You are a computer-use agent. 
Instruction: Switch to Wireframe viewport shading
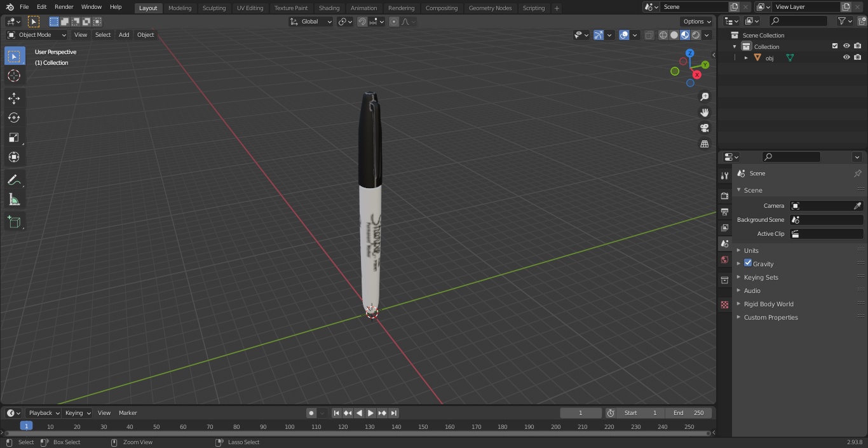(x=663, y=35)
